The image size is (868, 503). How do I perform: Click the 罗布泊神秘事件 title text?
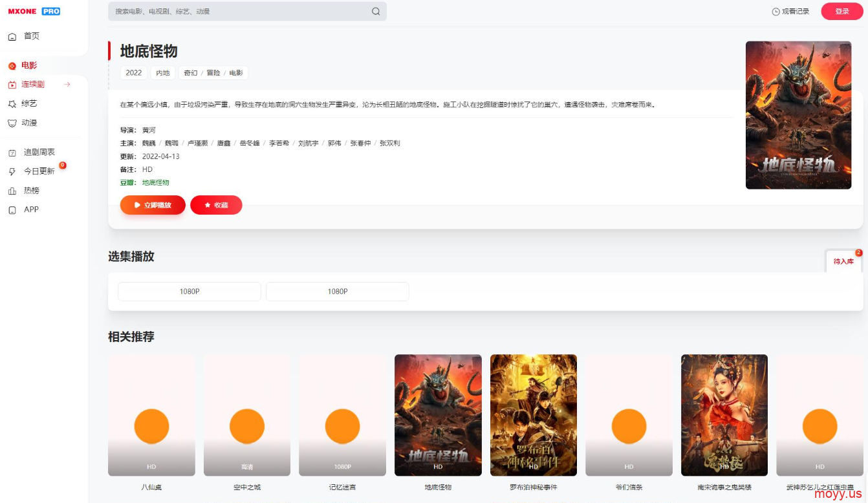point(534,487)
